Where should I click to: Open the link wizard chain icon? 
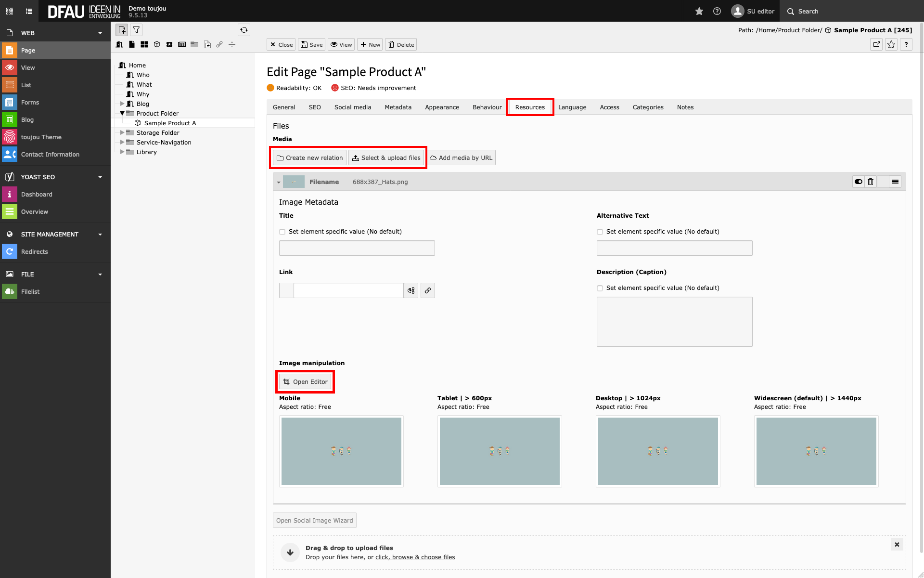pyautogui.click(x=427, y=290)
